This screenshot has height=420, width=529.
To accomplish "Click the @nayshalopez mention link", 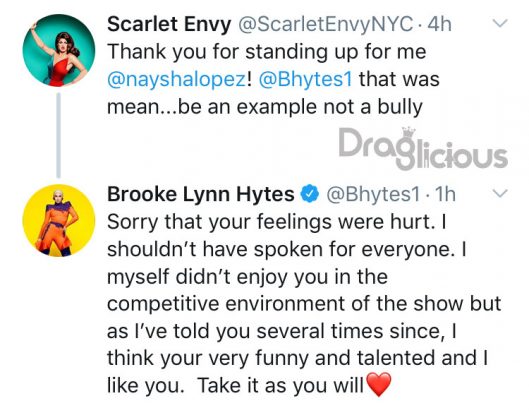I will tap(177, 80).
